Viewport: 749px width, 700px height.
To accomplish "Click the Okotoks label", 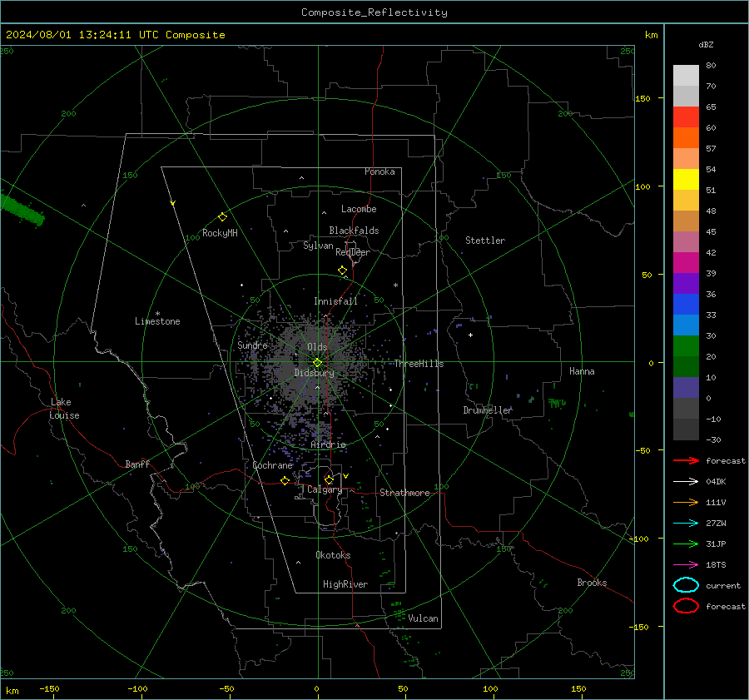I will [x=333, y=555].
